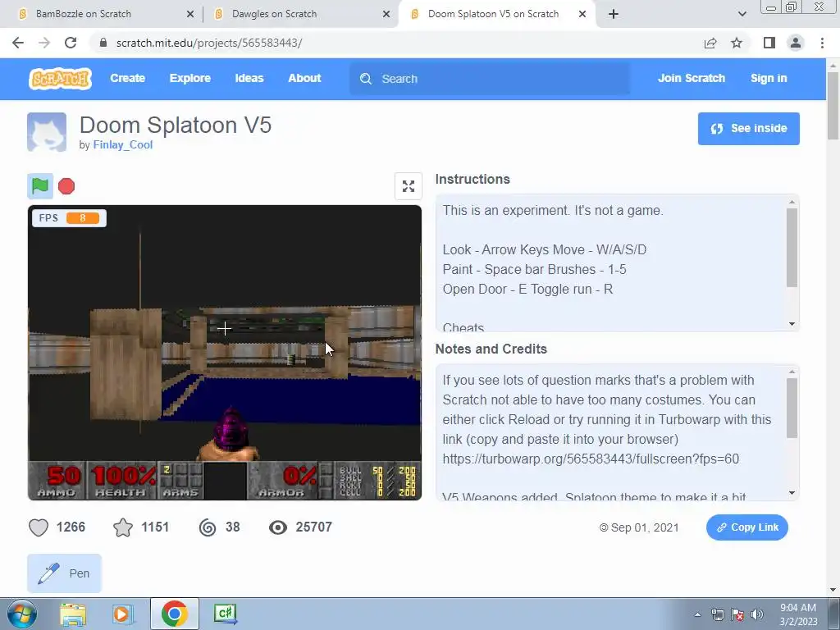Image resolution: width=840 pixels, height=630 pixels.
Task: Click the 1266 loves count
Action: [71, 527]
